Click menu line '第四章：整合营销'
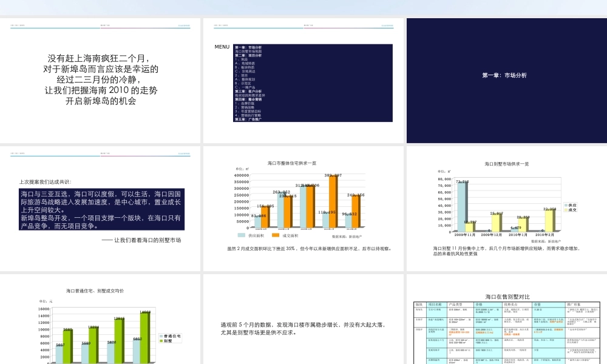Viewport: 607px width, 364px height. 248,99
